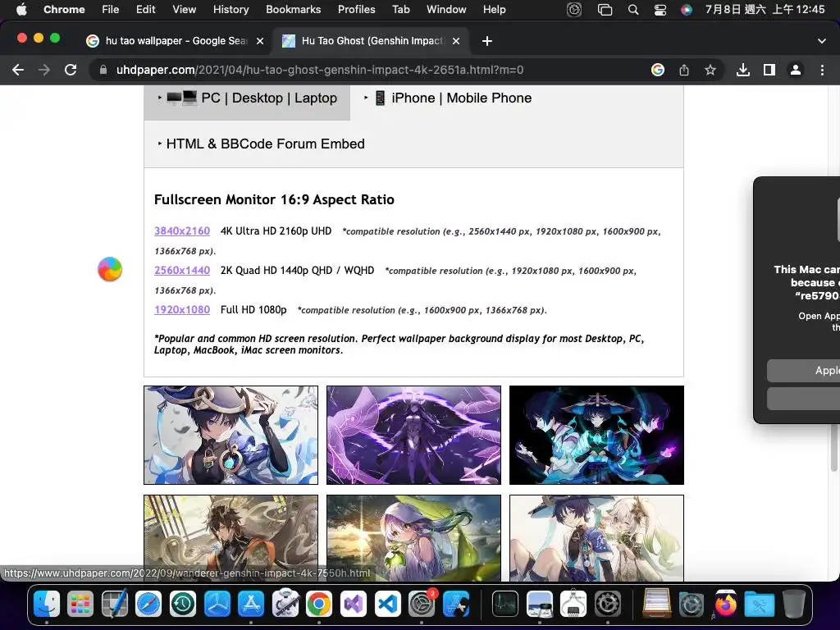Image resolution: width=840 pixels, height=630 pixels.
Task: Open Wanderer with hat wallpaper thumbnail
Action: 231,435
